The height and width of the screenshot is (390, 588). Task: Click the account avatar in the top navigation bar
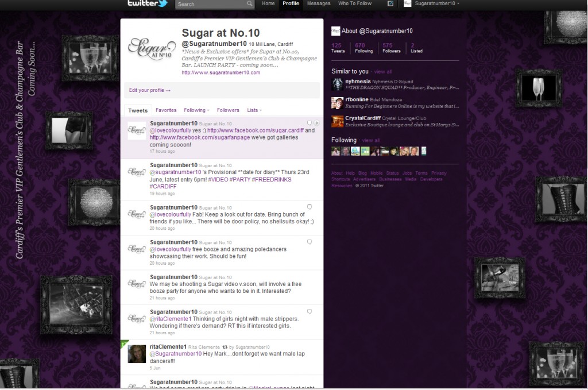pyautogui.click(x=407, y=3)
